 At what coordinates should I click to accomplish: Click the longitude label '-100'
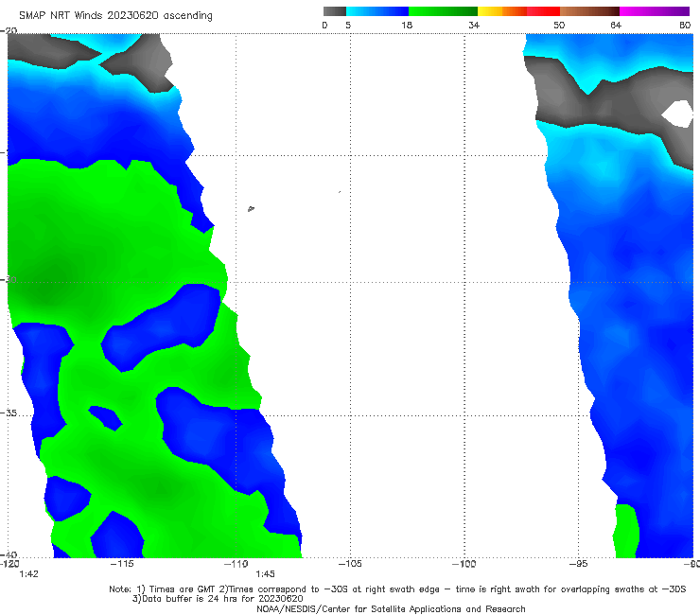click(464, 564)
